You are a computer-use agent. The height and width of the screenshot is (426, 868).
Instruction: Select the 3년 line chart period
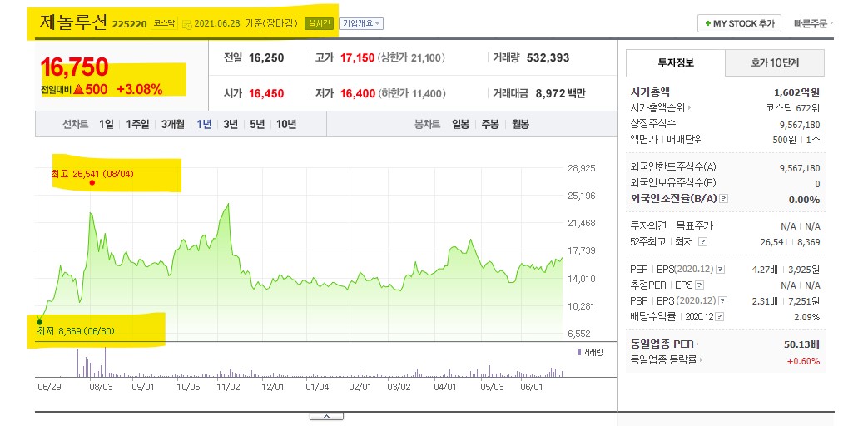click(231, 124)
